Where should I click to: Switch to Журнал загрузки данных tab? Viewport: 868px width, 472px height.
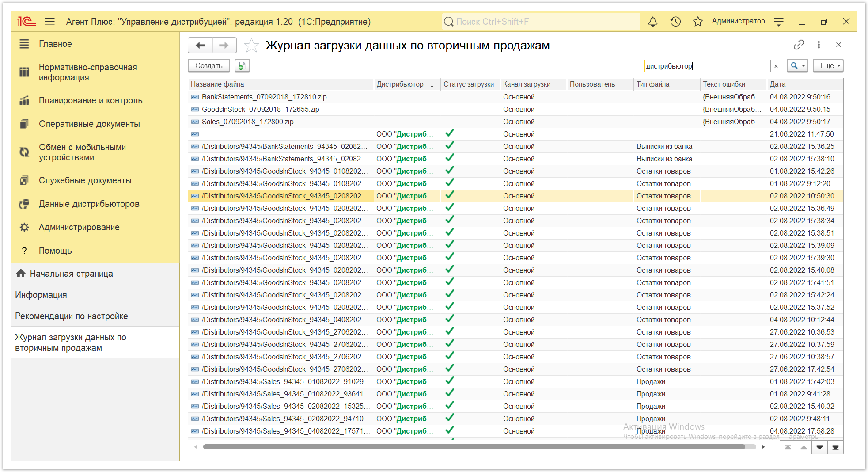tap(95, 343)
